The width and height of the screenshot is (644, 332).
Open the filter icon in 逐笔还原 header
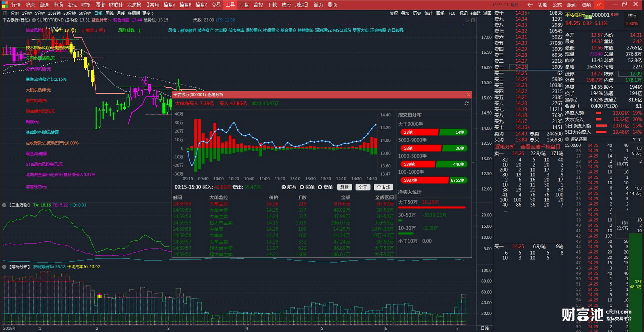tap(635, 139)
